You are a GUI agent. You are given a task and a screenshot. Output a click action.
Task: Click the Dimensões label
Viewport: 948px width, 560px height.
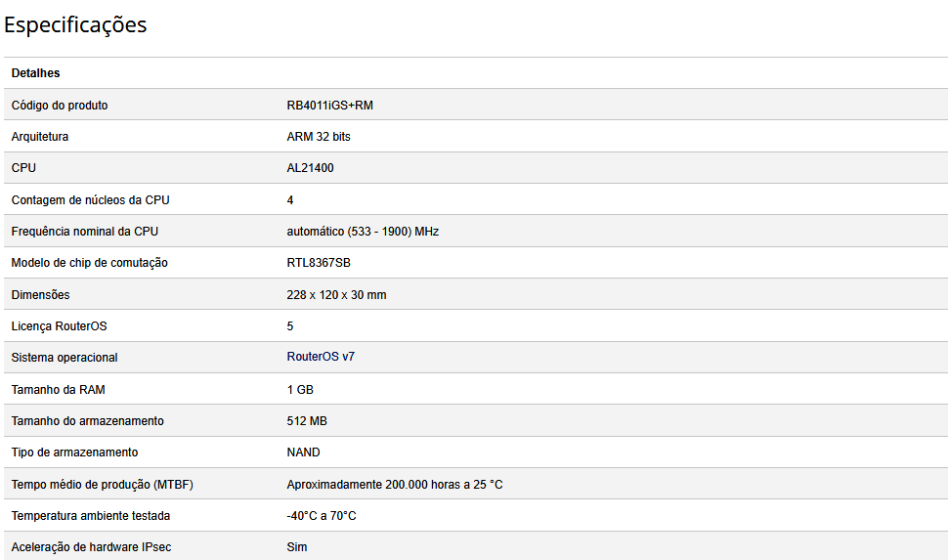click(x=40, y=295)
